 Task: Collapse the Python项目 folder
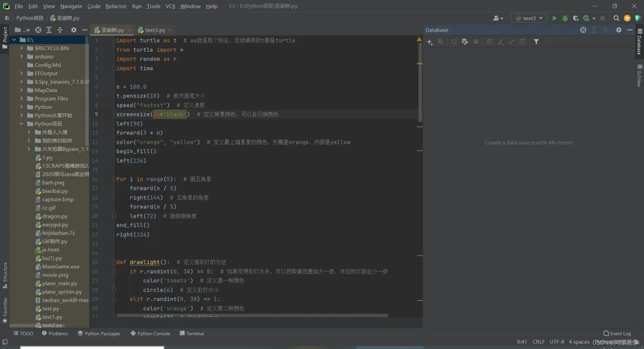coord(21,124)
